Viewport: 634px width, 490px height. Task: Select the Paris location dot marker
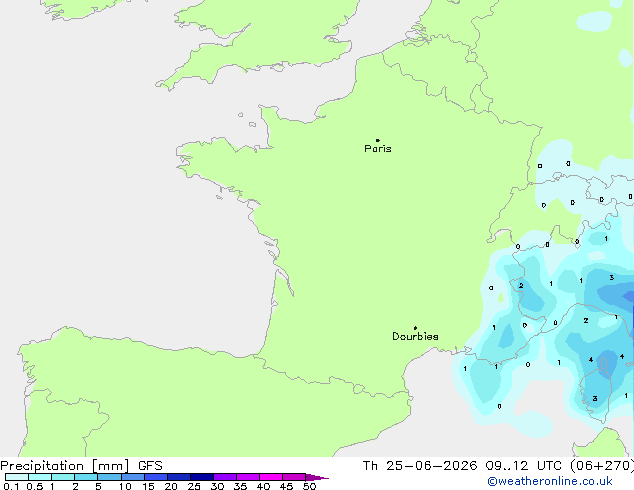tap(378, 140)
